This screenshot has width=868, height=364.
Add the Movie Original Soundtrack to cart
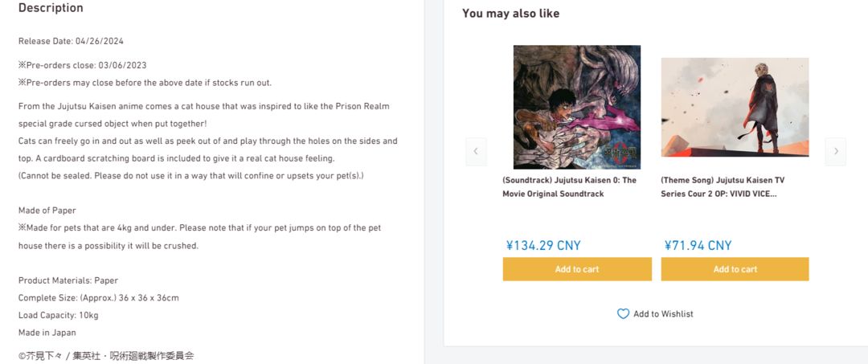tap(577, 269)
